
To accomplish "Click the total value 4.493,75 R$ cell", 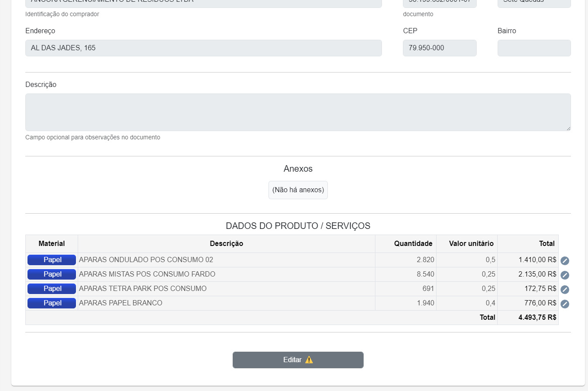I will tap(537, 317).
